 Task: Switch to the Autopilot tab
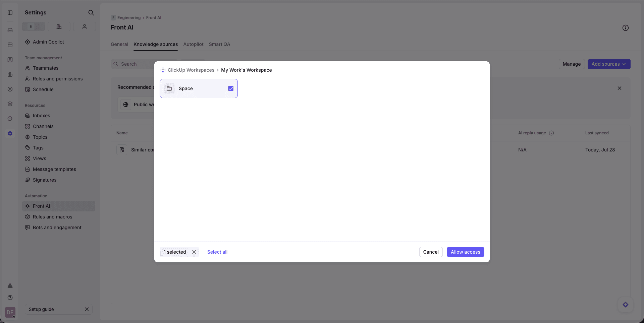point(193,44)
